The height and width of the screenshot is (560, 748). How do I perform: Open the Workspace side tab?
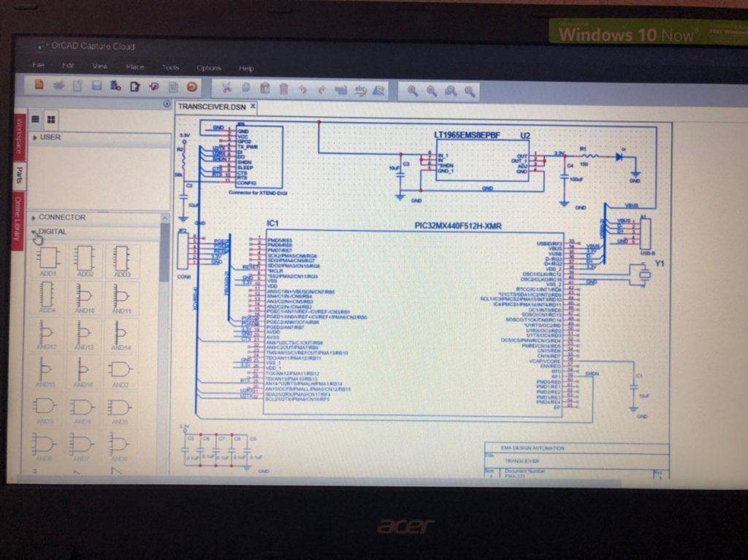(x=20, y=137)
